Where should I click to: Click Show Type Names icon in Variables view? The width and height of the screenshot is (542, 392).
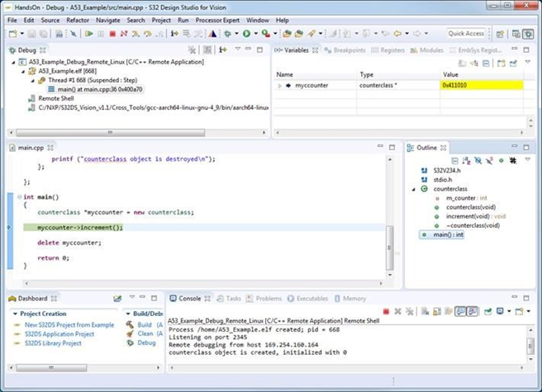462,64
